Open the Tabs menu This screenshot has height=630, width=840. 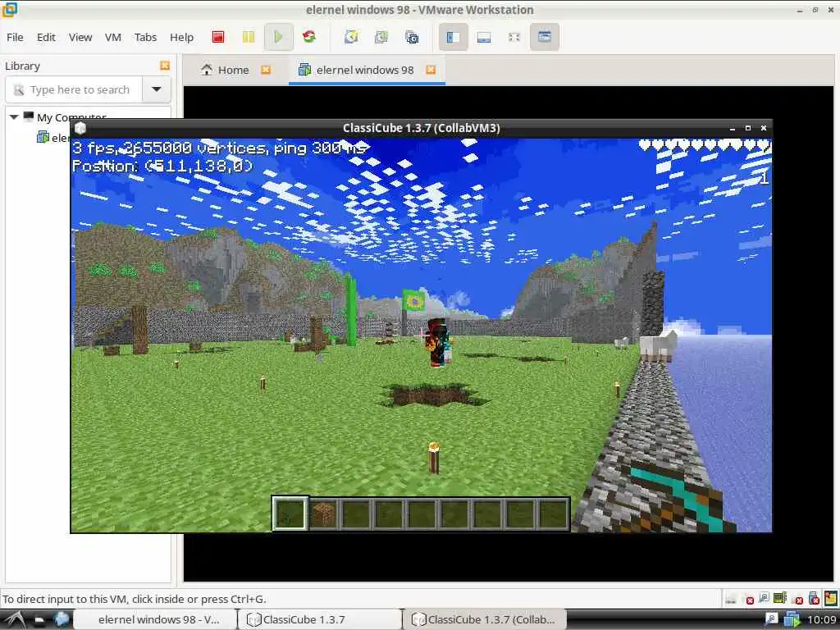[x=145, y=37]
